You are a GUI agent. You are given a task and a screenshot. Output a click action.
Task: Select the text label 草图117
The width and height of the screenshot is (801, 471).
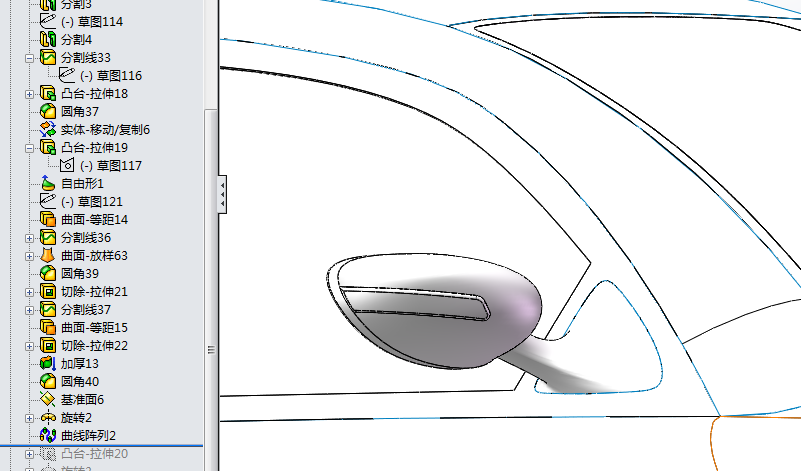point(120,166)
